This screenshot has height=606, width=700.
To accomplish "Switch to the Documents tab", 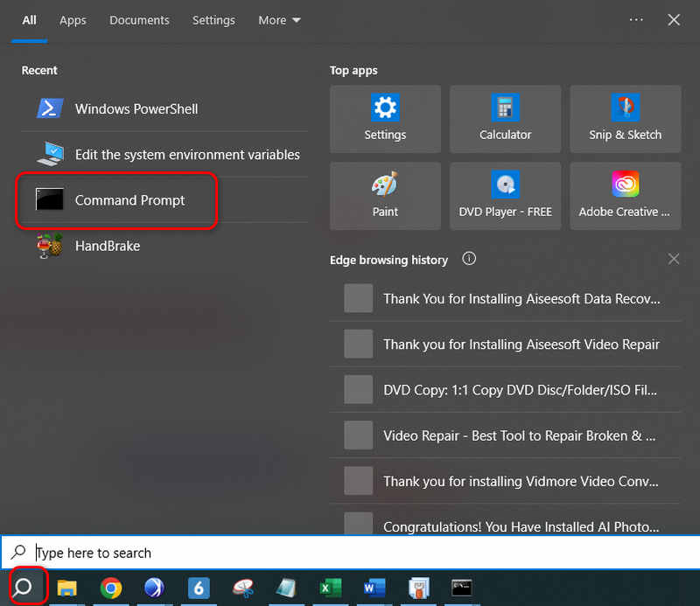I will pyautogui.click(x=139, y=20).
